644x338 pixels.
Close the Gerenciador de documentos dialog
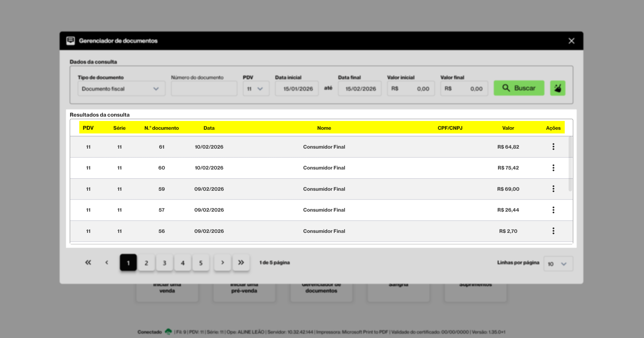(571, 41)
